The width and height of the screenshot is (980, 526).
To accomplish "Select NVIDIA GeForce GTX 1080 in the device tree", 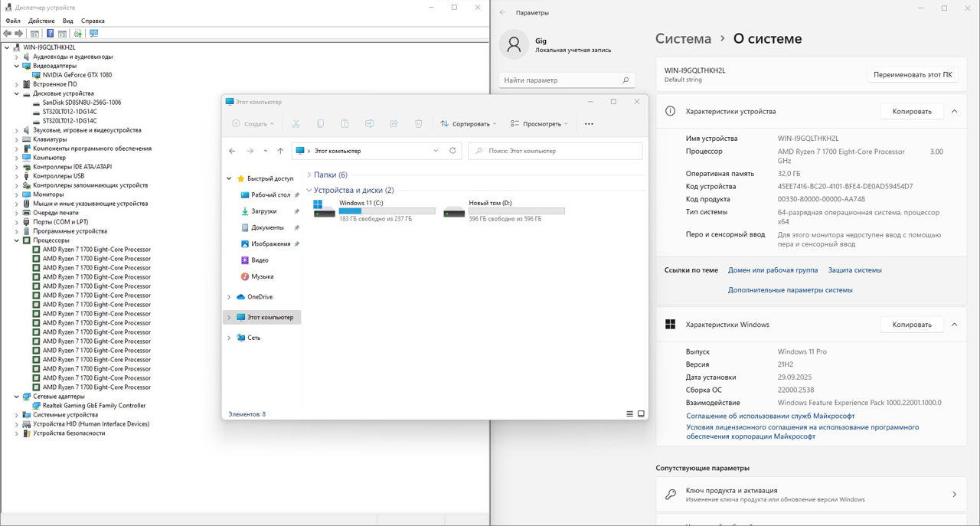I will 77,75.
